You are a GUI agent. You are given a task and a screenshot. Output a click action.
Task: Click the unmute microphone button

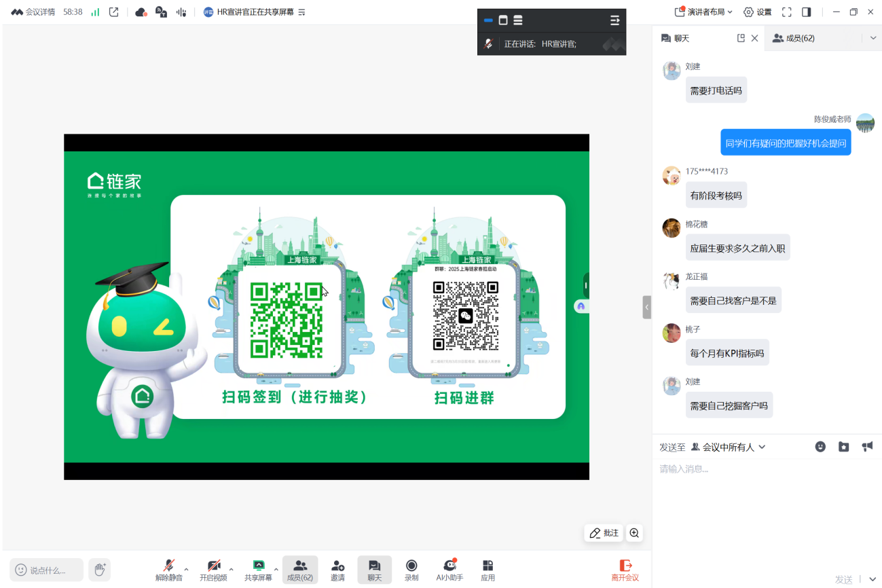168,569
